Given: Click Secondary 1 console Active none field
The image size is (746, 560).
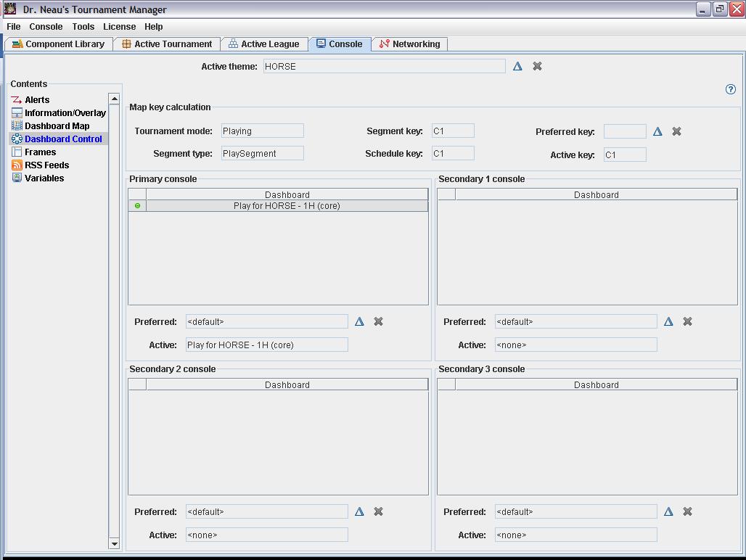Looking at the screenshot, I should coord(576,345).
